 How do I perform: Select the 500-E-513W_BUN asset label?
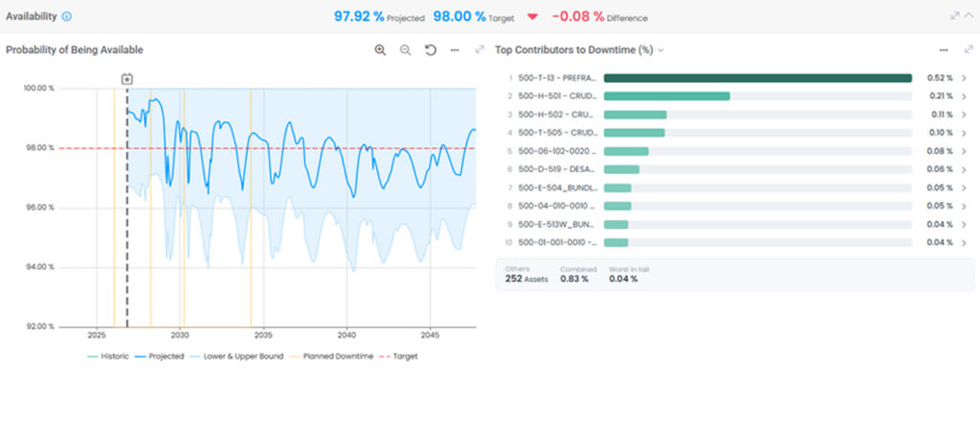click(558, 224)
